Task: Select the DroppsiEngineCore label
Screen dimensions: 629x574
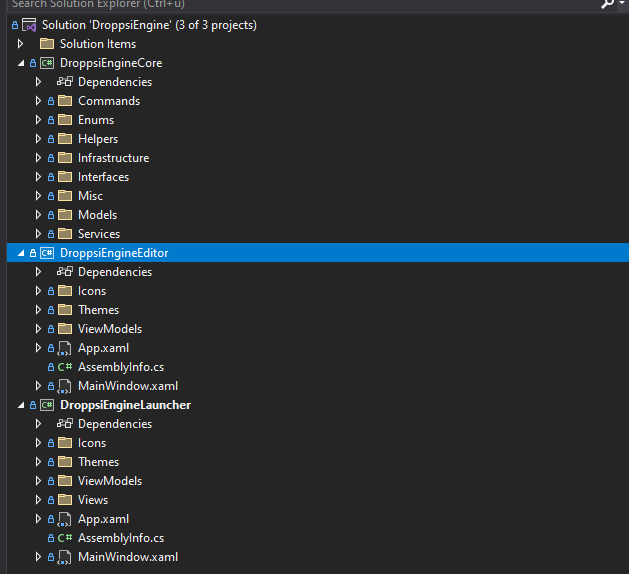Action: pyautogui.click(x=111, y=63)
